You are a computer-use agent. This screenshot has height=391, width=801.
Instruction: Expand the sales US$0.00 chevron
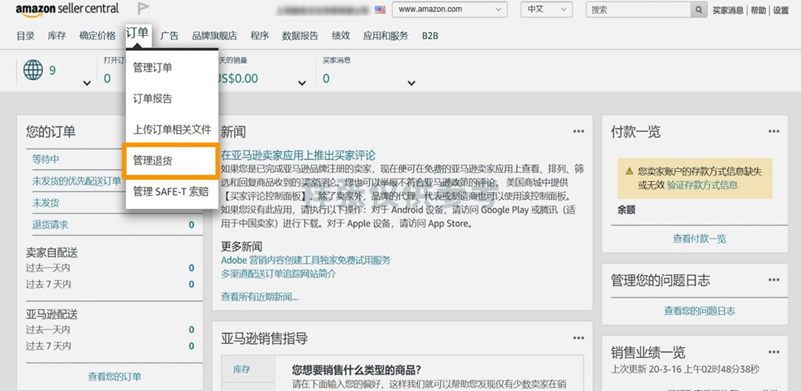pyautogui.click(x=302, y=83)
